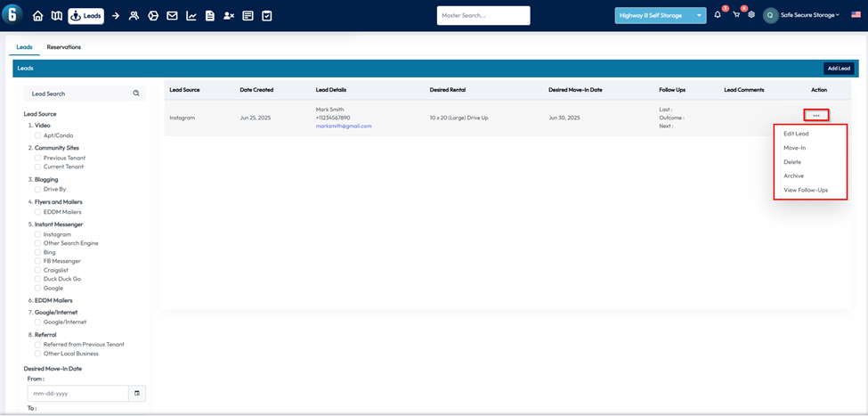
Task: Expand the Highway B Self Storage dropdown
Action: (660, 15)
